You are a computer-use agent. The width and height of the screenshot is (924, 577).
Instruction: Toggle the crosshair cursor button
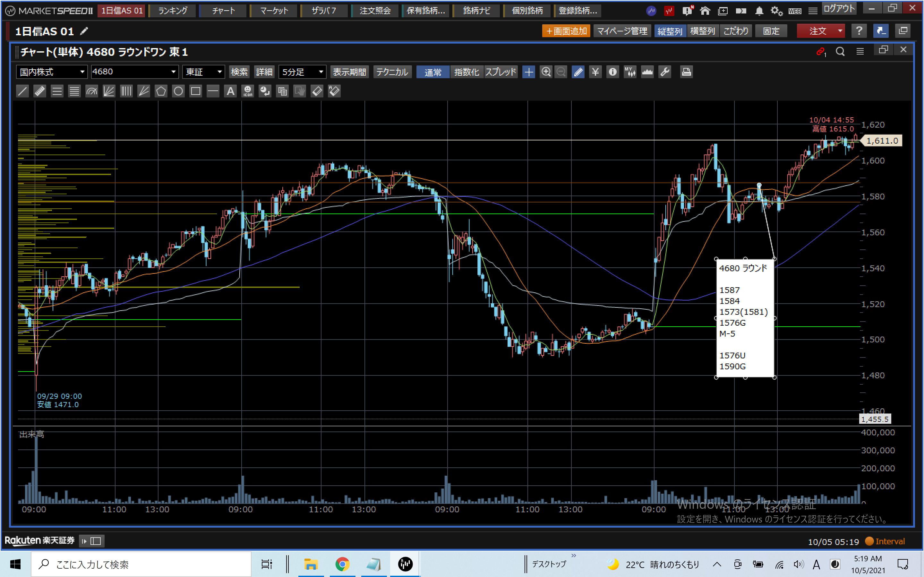click(x=528, y=72)
